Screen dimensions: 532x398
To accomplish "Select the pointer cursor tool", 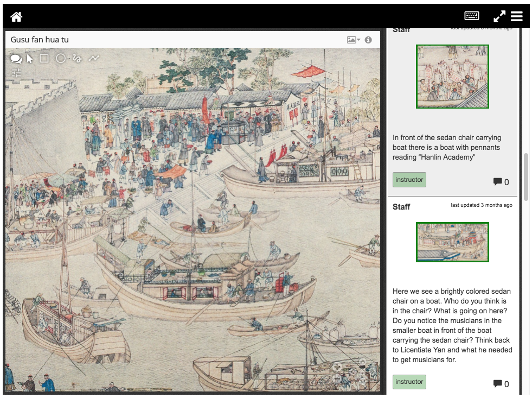I will coord(30,59).
